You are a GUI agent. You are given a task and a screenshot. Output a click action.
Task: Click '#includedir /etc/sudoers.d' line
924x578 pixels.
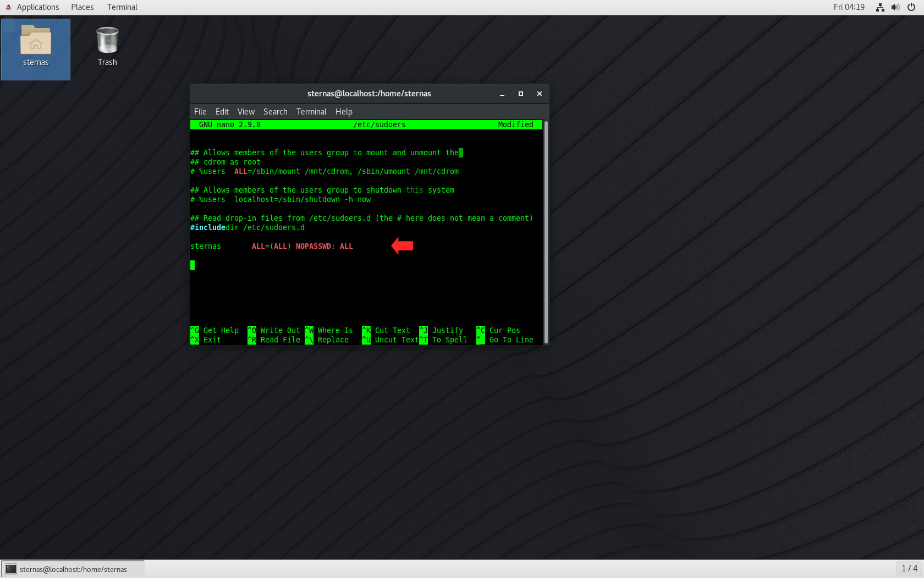248,228
